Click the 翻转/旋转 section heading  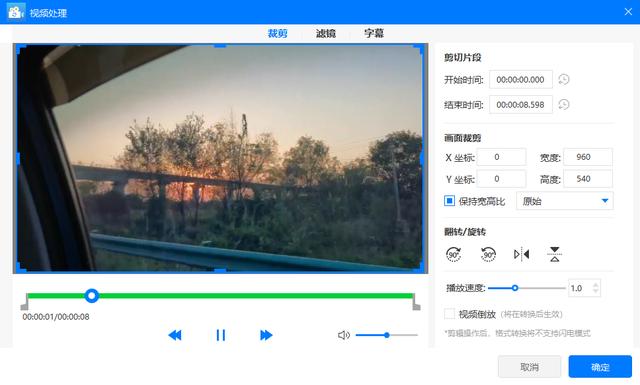tap(465, 232)
